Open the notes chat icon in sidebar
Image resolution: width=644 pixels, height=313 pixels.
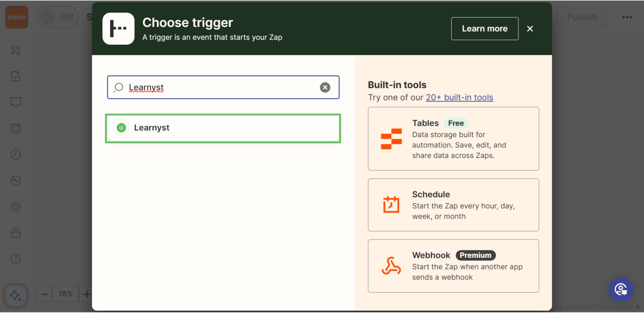15,102
